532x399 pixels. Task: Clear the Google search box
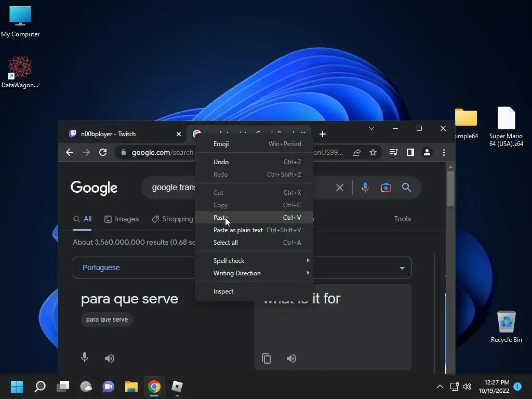point(340,187)
